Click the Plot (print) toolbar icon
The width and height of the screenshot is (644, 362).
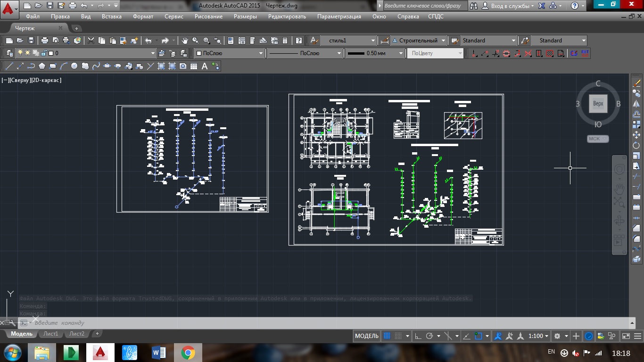(x=45, y=41)
